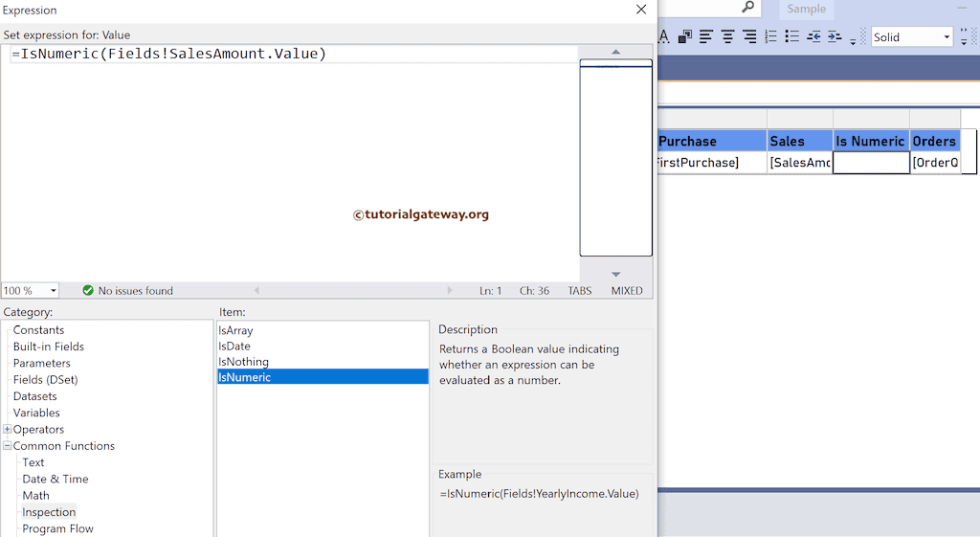Click the Orders column header
980x537 pixels.
point(934,141)
